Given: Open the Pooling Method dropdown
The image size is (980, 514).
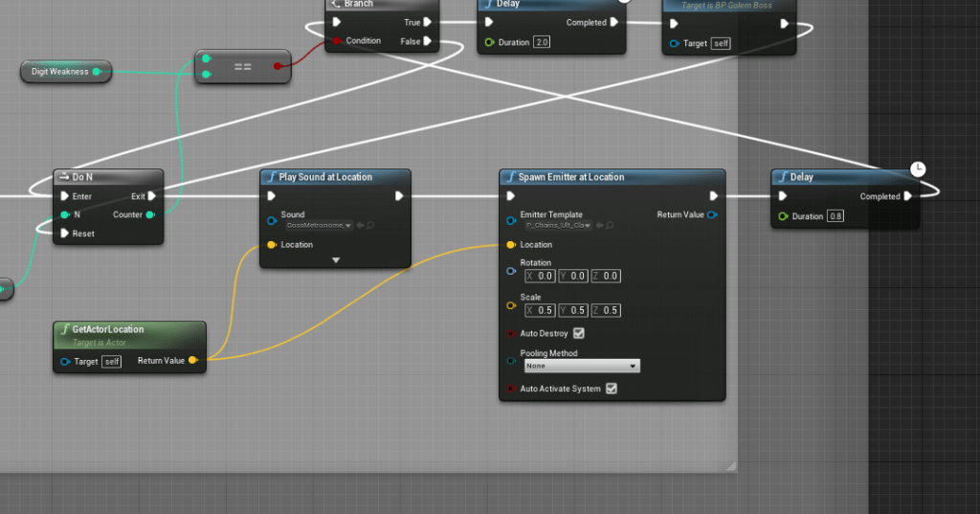Looking at the screenshot, I should tap(581, 366).
